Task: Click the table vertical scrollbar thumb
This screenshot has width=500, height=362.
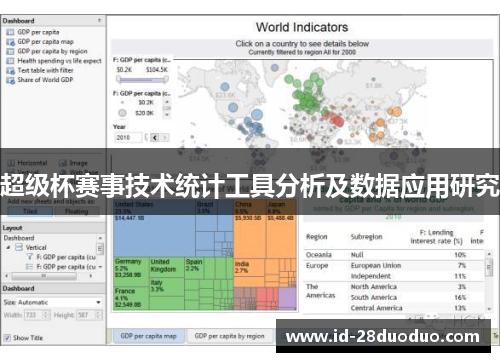Action: [489, 268]
